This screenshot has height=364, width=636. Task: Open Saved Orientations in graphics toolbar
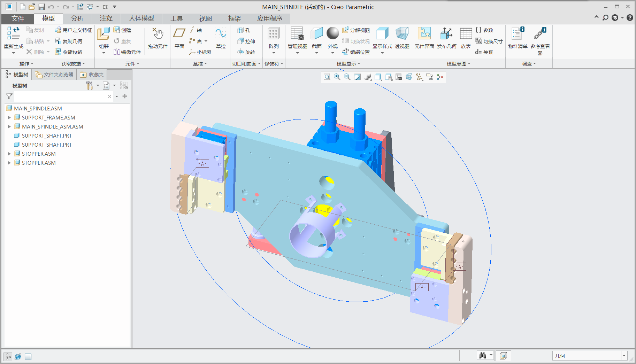389,77
